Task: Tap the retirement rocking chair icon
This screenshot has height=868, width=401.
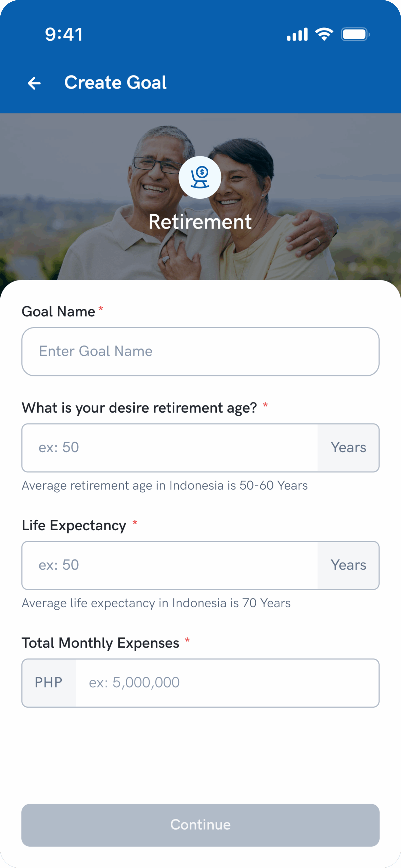Action: (x=200, y=177)
